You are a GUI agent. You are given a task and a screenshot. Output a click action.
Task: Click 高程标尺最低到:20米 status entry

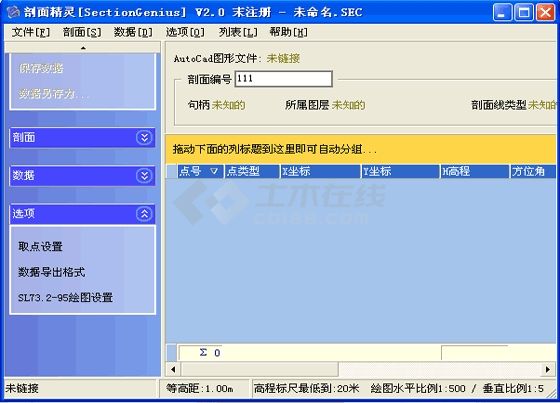click(306, 388)
